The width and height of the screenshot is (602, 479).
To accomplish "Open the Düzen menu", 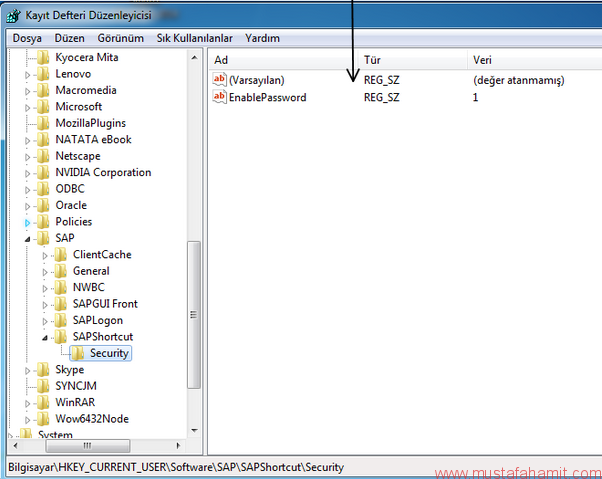I will point(69,38).
